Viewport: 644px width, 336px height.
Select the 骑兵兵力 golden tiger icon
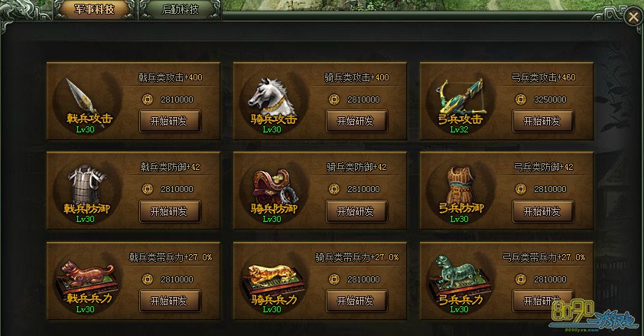click(273, 283)
